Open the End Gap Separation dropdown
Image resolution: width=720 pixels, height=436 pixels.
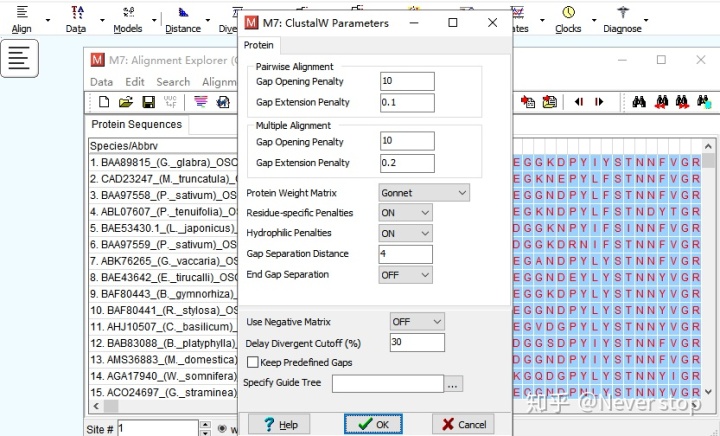coord(405,275)
